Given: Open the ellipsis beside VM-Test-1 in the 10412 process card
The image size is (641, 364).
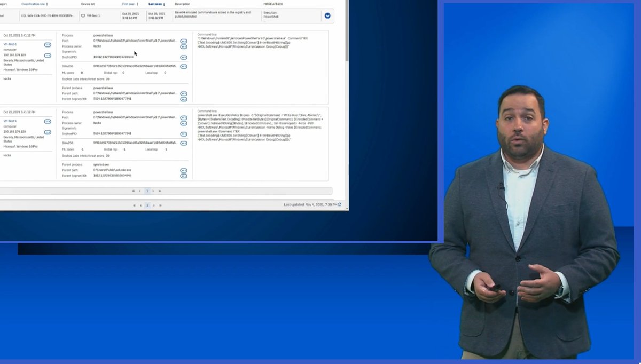Looking at the screenshot, I should (x=48, y=45).
